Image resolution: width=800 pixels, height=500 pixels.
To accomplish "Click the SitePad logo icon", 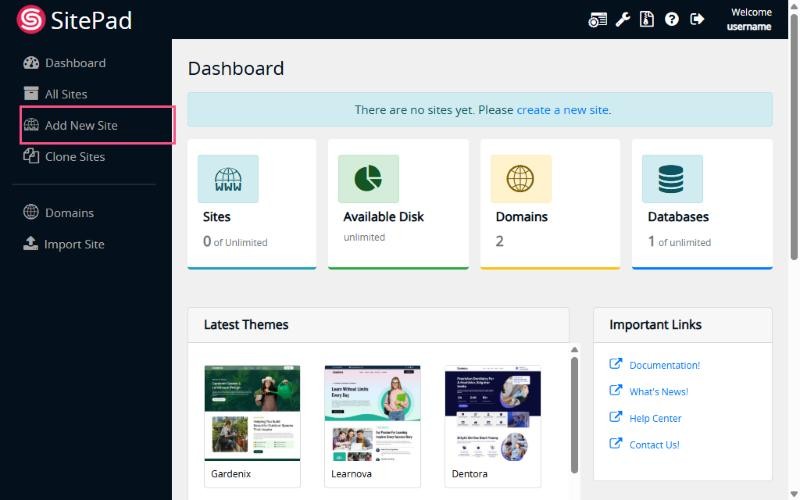I will 31,19.
